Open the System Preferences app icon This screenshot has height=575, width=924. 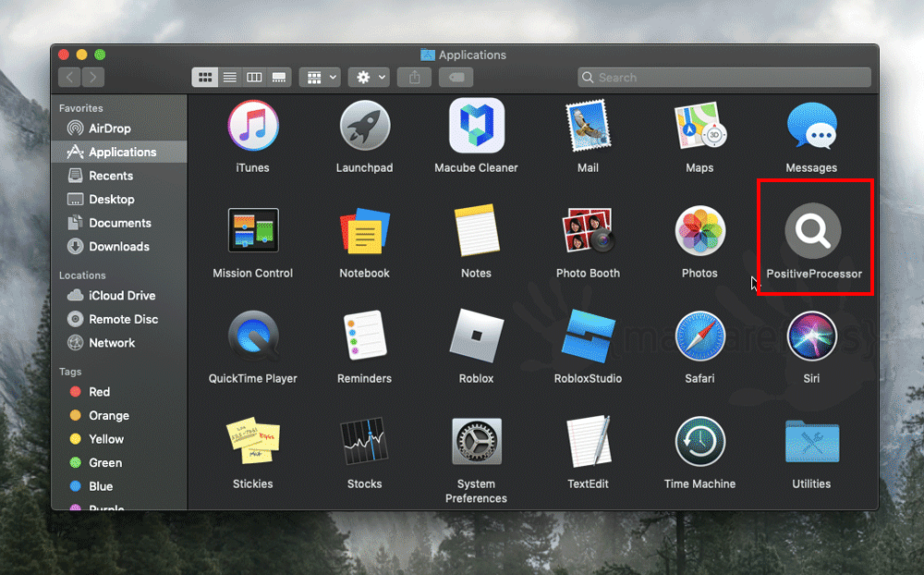(476, 442)
